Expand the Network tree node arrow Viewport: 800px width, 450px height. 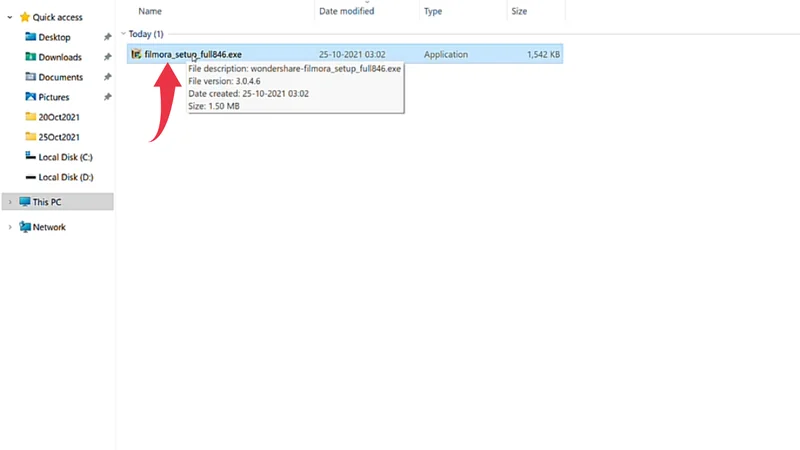point(10,227)
